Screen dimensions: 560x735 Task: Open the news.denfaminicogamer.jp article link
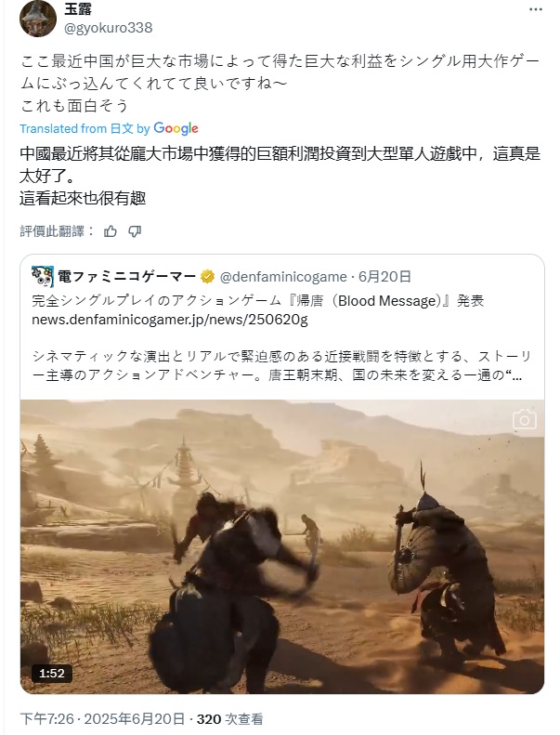pyautogui.click(x=170, y=320)
